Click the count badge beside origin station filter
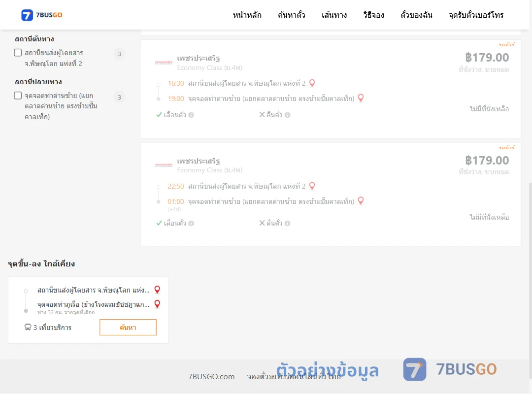The image size is (532, 394). pos(119,54)
